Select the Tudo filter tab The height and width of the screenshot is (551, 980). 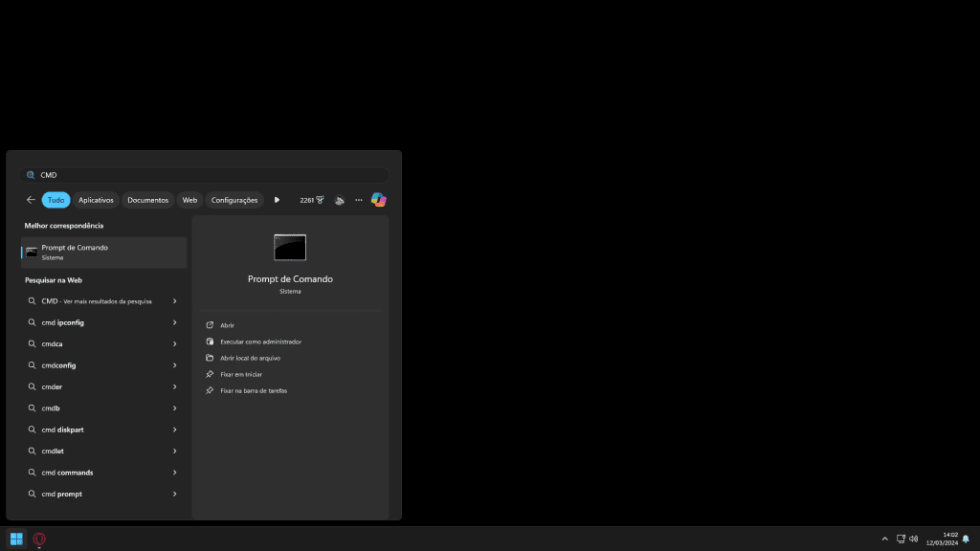pyautogui.click(x=56, y=200)
